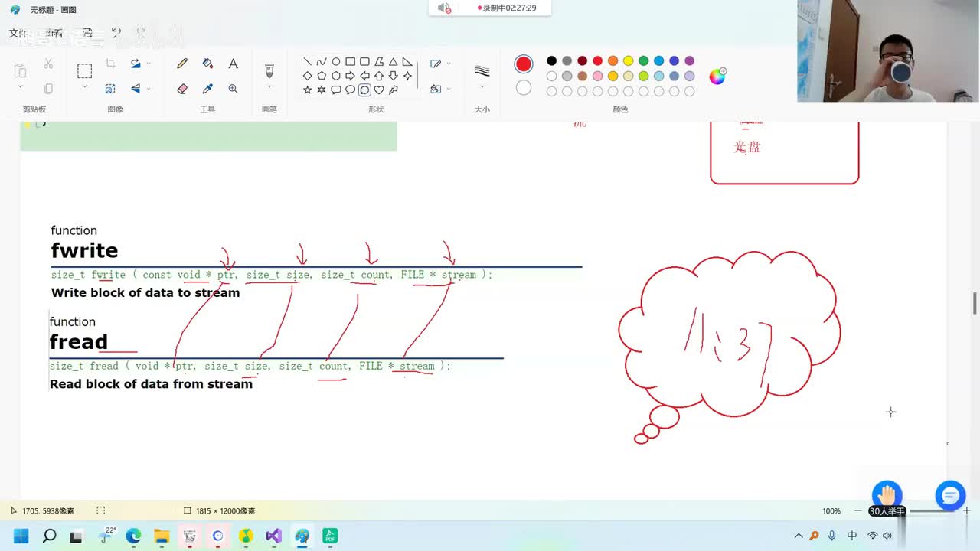
Task: Click the vertical canvas scrollbar thumb
Action: click(x=975, y=302)
